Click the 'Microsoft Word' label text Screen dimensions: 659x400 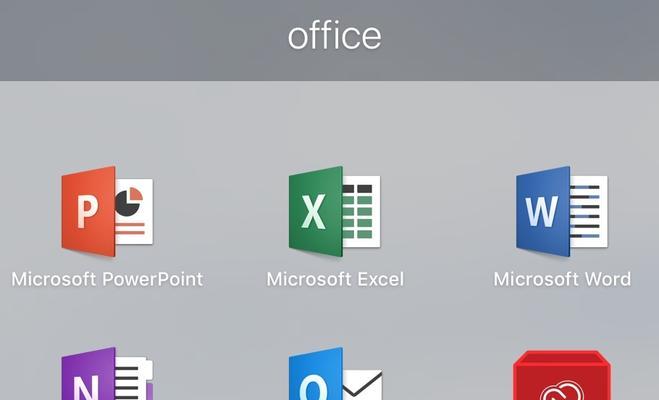[562, 279]
